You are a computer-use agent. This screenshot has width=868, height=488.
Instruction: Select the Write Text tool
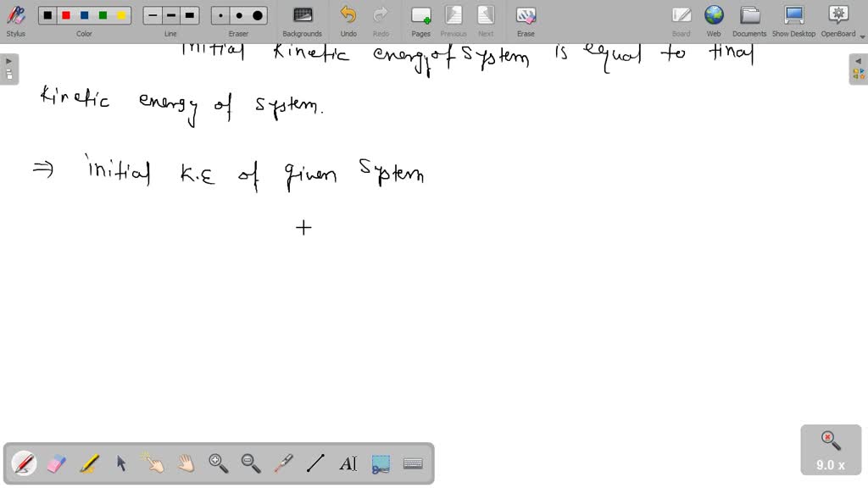348,463
